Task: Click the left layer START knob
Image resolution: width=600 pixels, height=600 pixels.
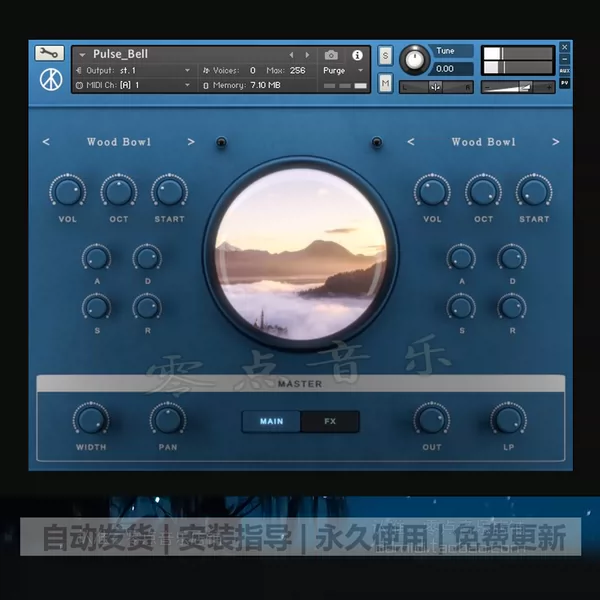Action: [x=169, y=191]
